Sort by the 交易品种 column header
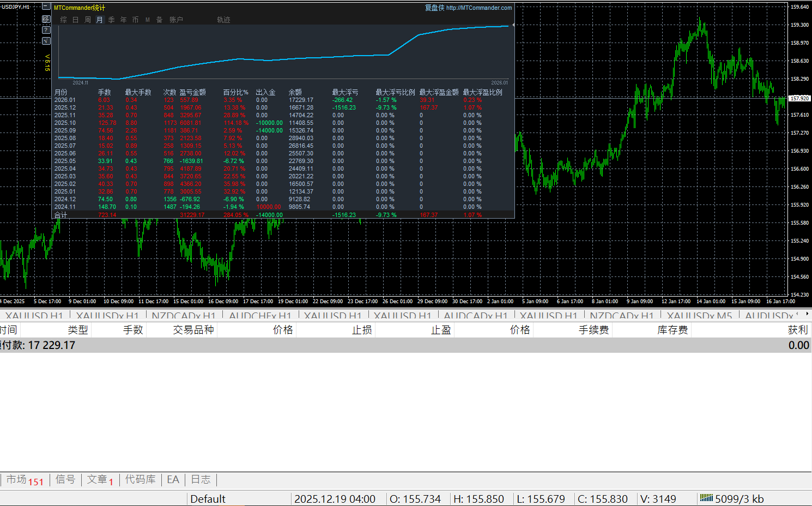Screen dimensions: 812x506 (193, 330)
